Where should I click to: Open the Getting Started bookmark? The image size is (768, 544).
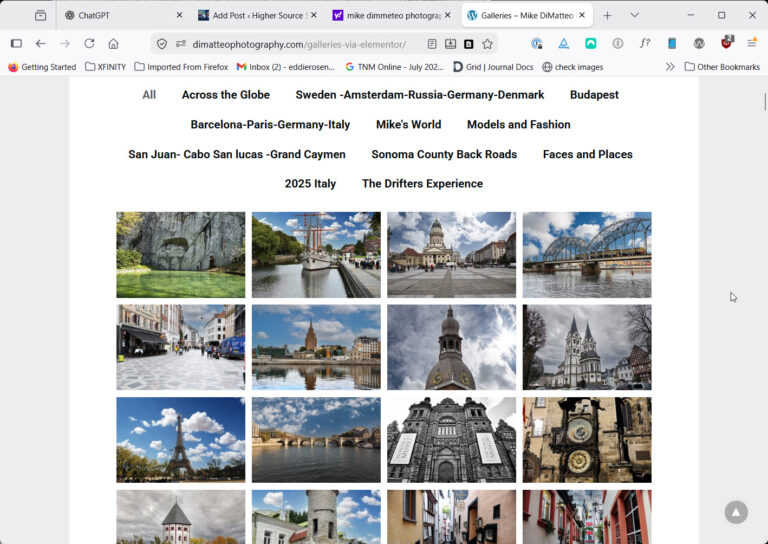(42, 67)
